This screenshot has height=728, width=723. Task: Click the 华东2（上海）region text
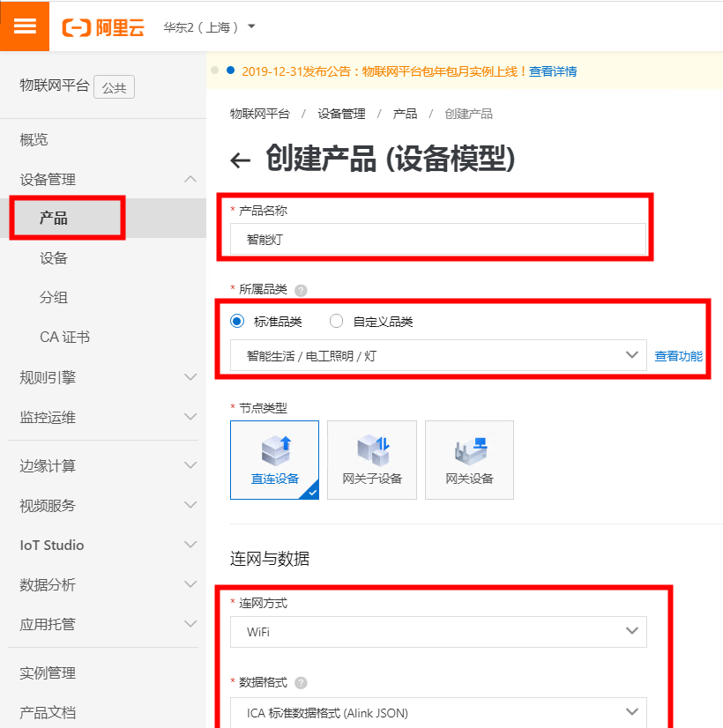click(201, 27)
